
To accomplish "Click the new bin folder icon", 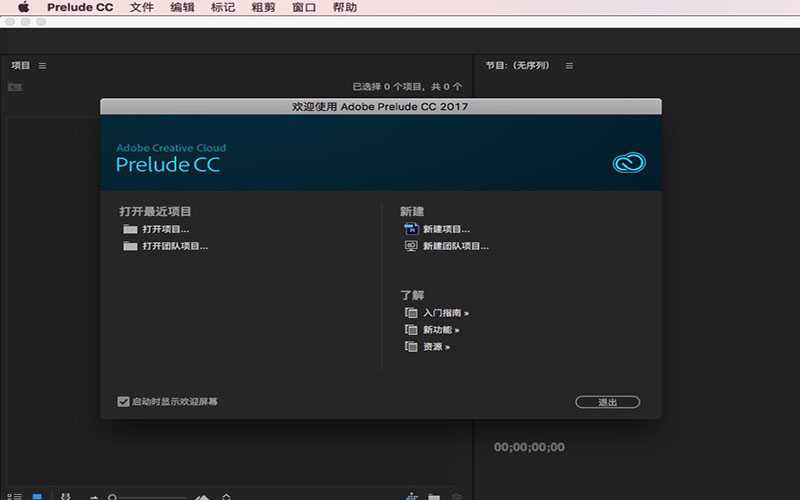I will tap(434, 496).
